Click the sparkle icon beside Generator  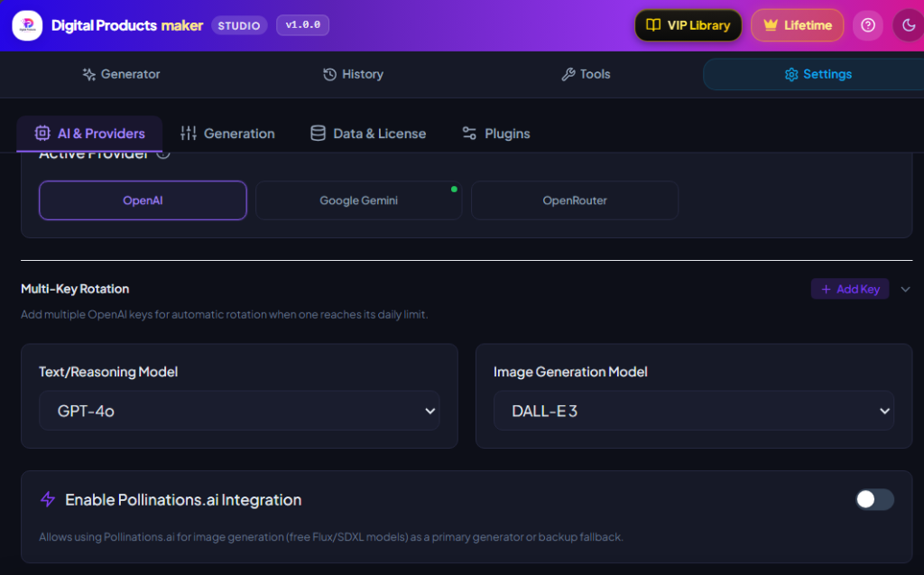(x=89, y=74)
